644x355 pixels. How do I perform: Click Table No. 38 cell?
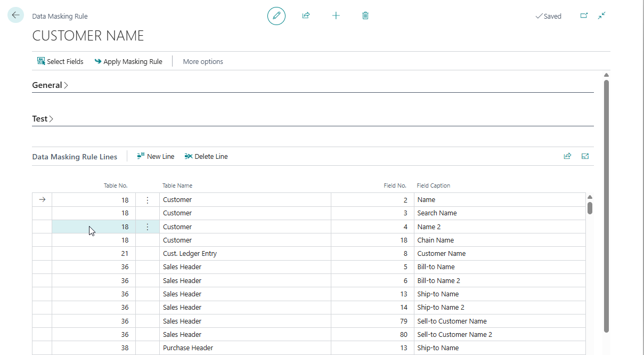click(x=94, y=348)
